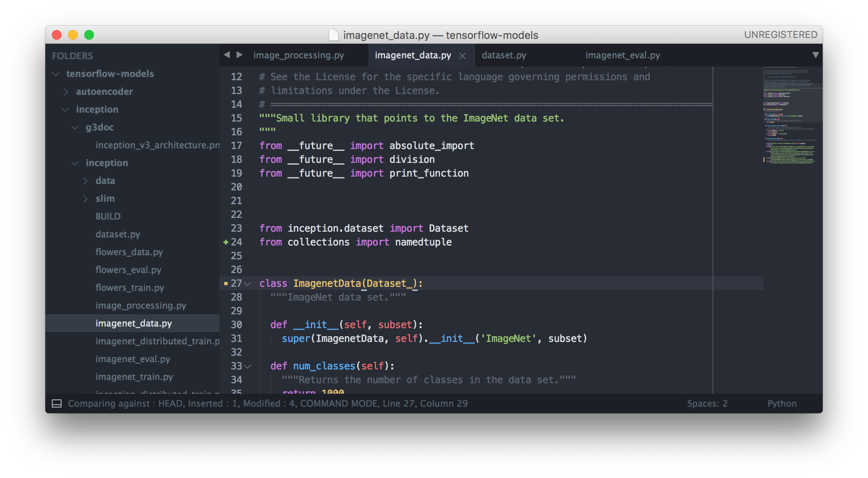Screen dimensions: 868x478
Task: Open the tab list dropdown arrow
Action: [x=815, y=55]
